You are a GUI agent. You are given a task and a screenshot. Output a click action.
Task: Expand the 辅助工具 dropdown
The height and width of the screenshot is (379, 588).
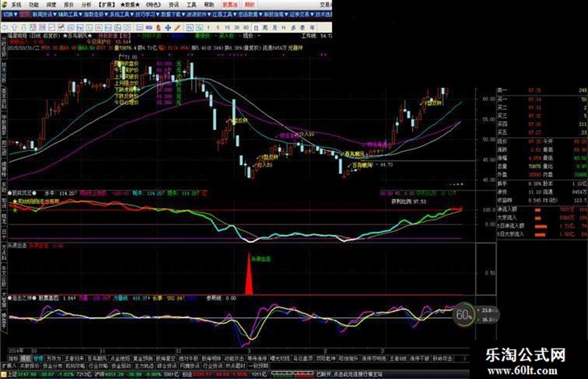point(70,14)
